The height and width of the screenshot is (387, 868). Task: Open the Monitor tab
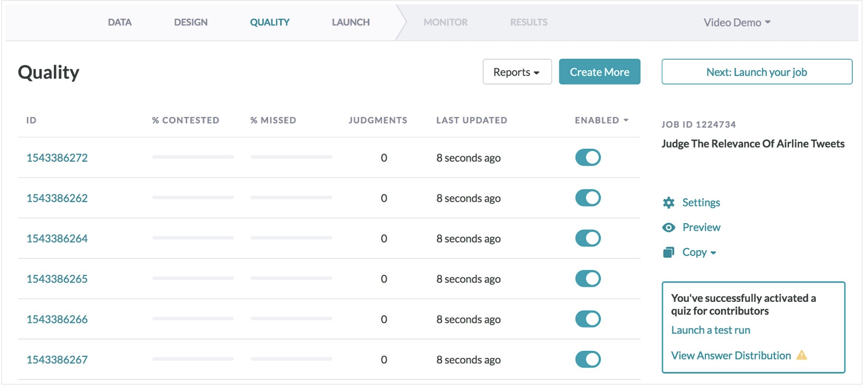pyautogui.click(x=445, y=22)
